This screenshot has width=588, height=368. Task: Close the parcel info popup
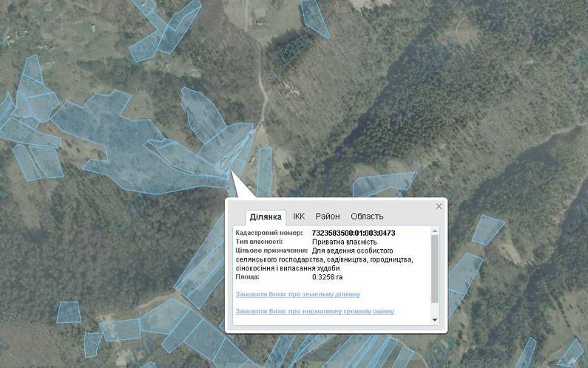439,206
